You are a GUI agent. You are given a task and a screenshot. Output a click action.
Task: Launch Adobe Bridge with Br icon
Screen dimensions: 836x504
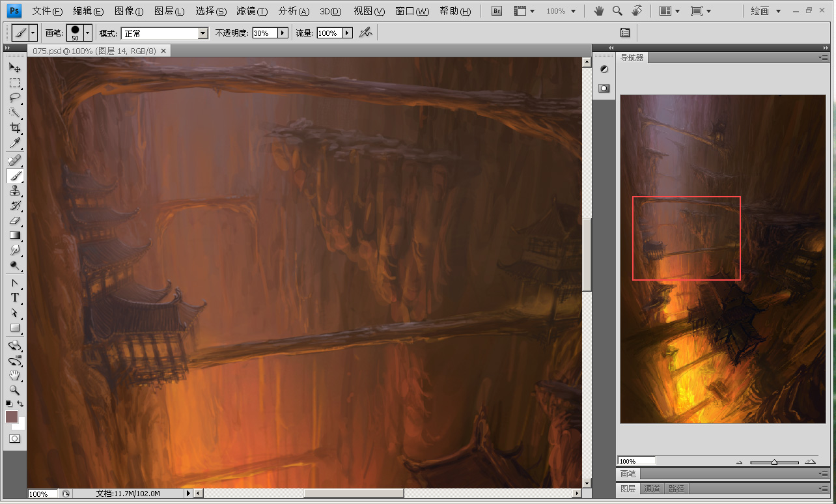pos(497,11)
